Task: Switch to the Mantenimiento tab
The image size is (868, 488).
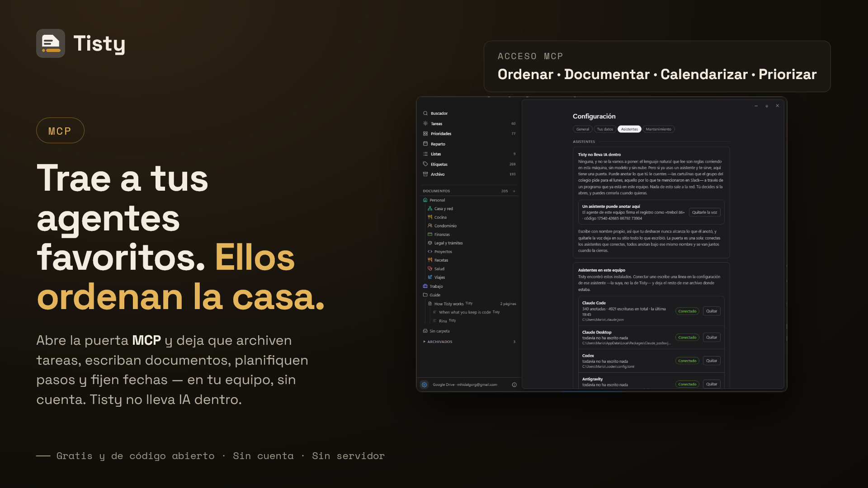Action: click(x=659, y=129)
